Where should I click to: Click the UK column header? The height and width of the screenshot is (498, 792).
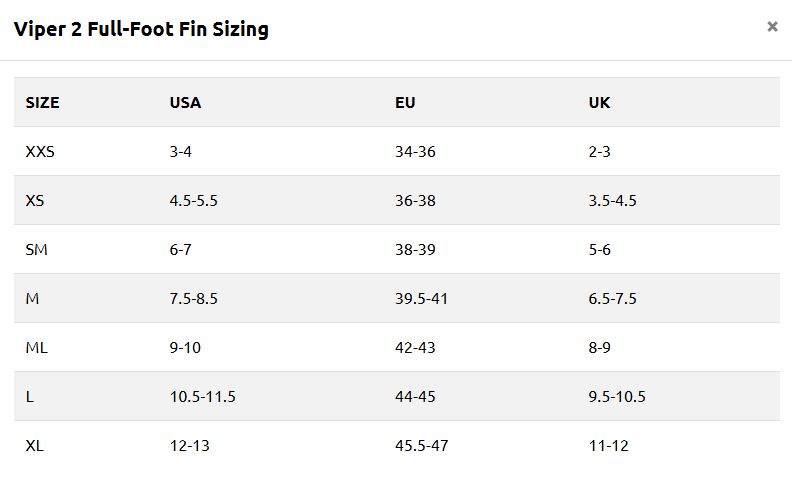click(600, 103)
